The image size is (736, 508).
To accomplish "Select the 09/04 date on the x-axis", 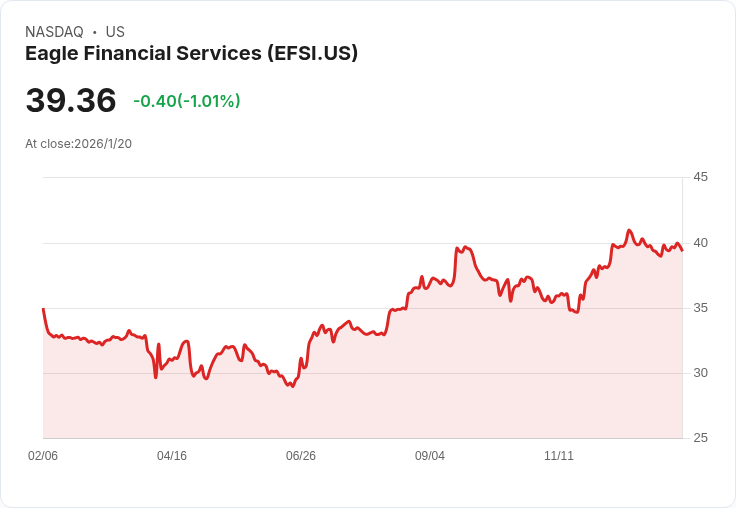I will click(x=430, y=456).
